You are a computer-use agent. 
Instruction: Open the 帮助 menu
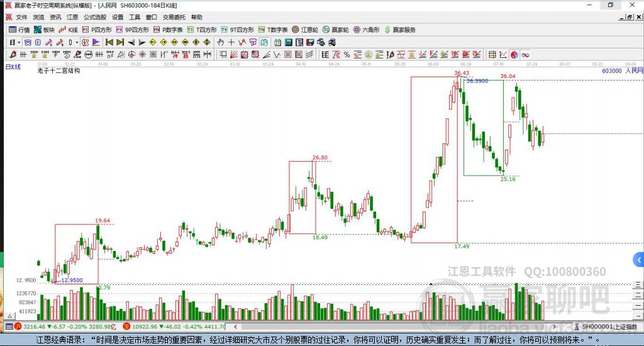click(196, 17)
